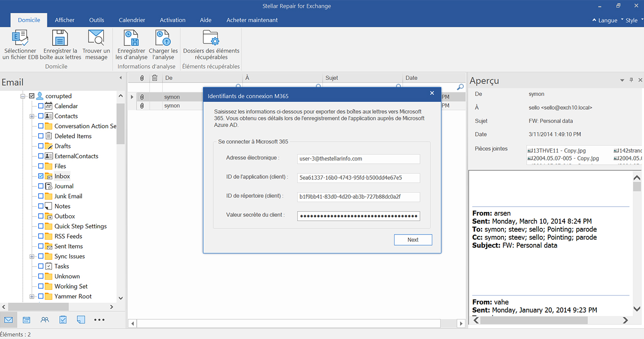The image size is (644, 339).
Task: Open the Langue dropdown menu
Action: pyautogui.click(x=605, y=20)
